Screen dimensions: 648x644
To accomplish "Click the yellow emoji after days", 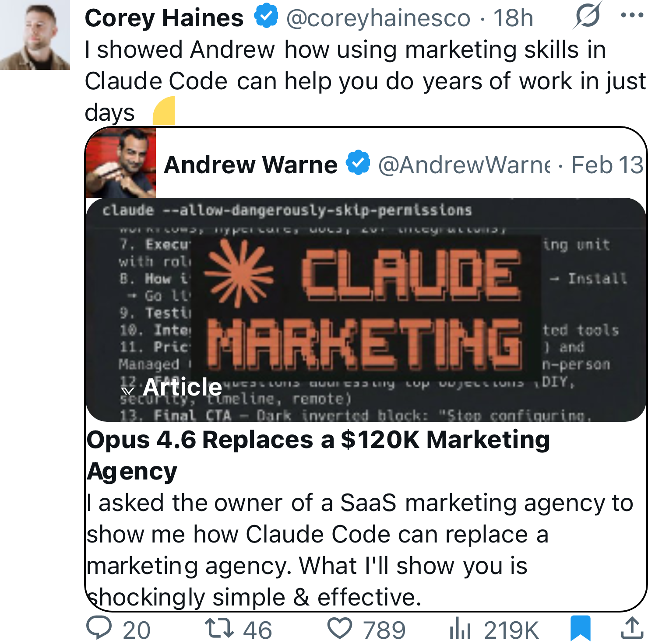I will pyautogui.click(x=164, y=111).
